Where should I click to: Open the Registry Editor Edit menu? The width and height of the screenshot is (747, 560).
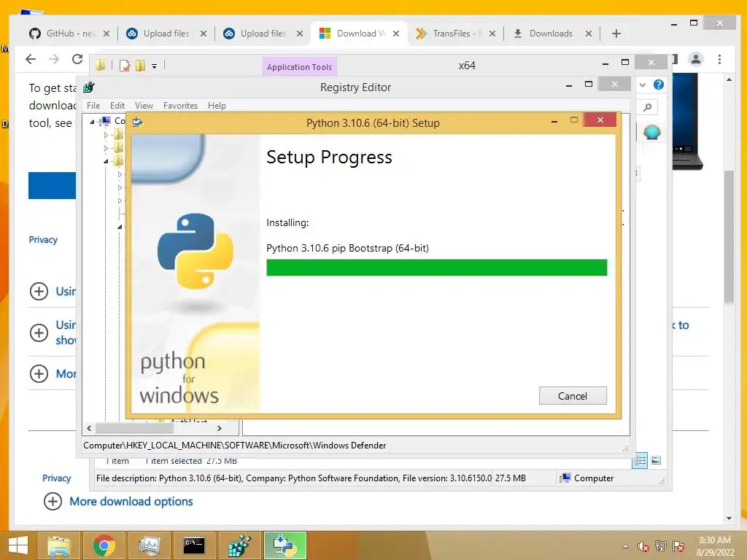117,106
